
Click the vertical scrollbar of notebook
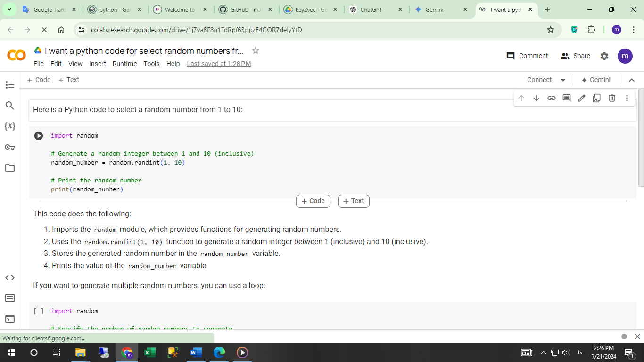coord(641,138)
